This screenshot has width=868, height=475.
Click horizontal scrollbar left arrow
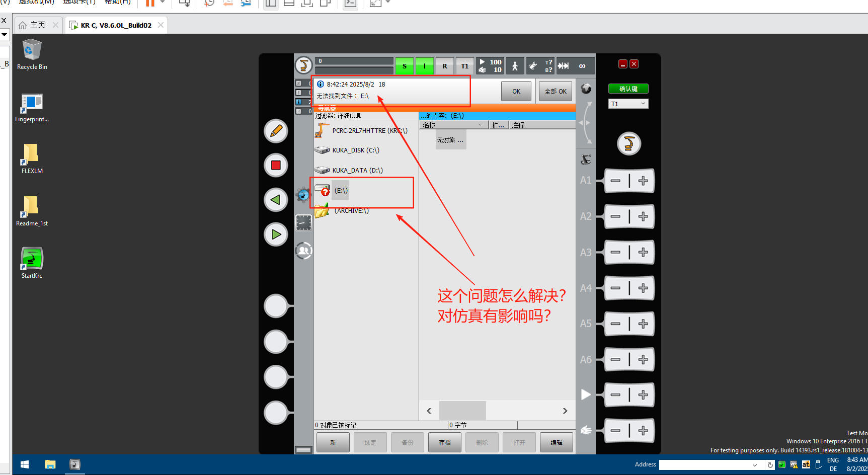[429, 411]
